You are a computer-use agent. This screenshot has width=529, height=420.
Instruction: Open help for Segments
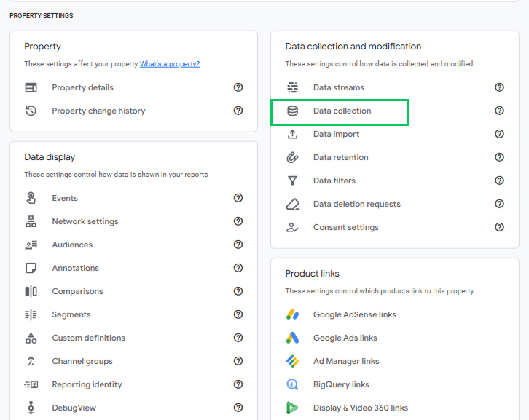click(x=238, y=314)
